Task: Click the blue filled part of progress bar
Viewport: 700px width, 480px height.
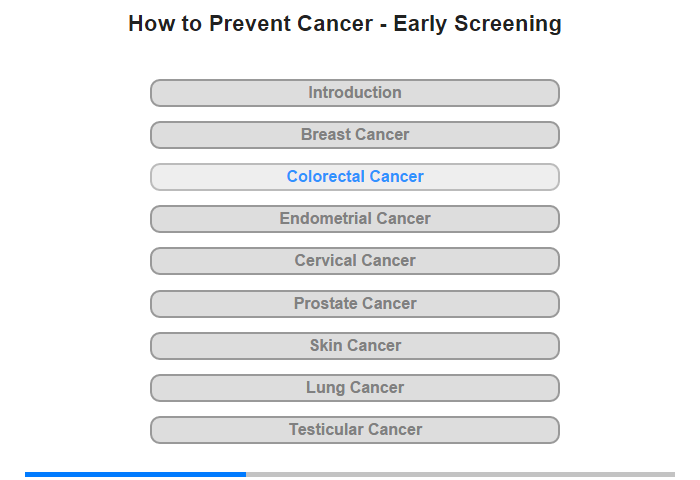Action: [135, 474]
